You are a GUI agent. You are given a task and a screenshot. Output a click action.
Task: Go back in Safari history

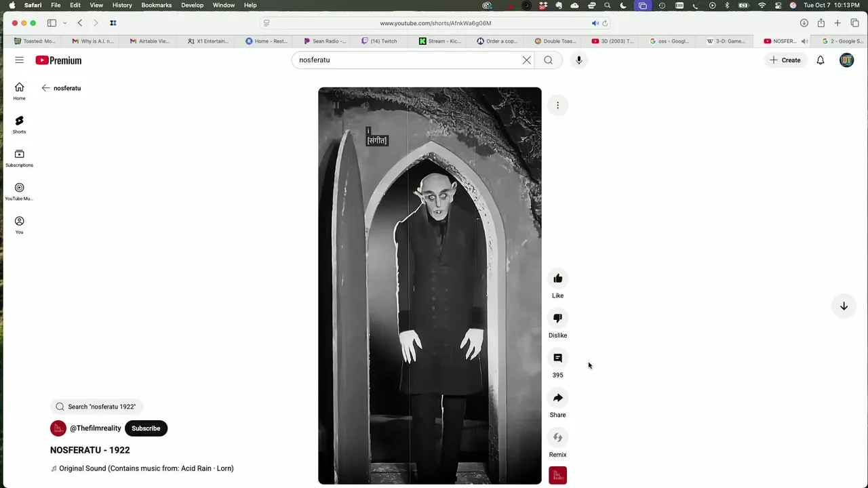click(79, 23)
